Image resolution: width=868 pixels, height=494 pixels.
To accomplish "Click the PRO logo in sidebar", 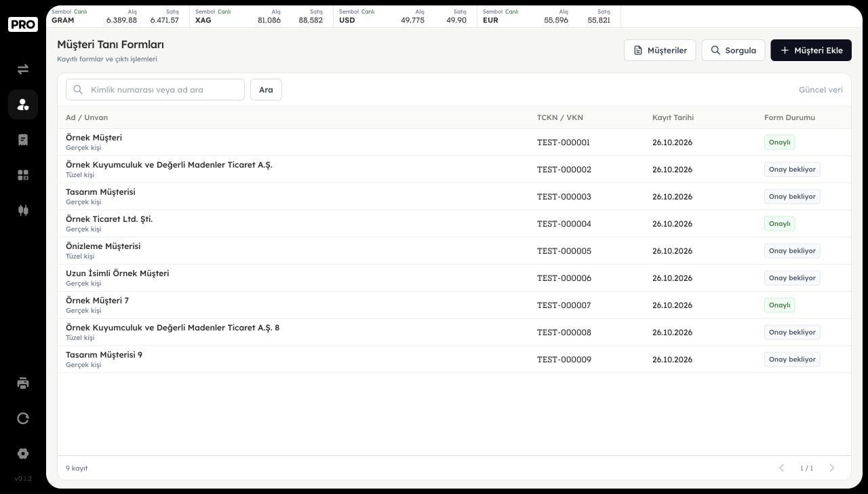I will [x=23, y=24].
